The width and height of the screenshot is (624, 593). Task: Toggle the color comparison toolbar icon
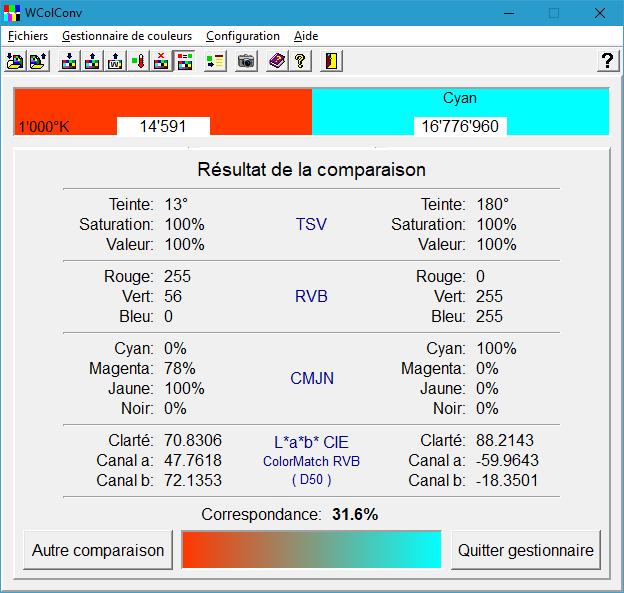click(184, 61)
